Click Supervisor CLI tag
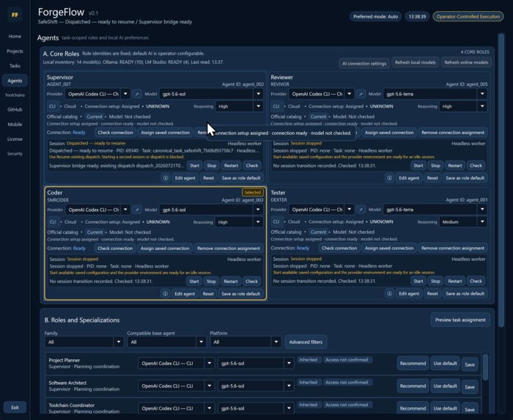Screen dimensions: 513x420 click(x=52, y=106)
